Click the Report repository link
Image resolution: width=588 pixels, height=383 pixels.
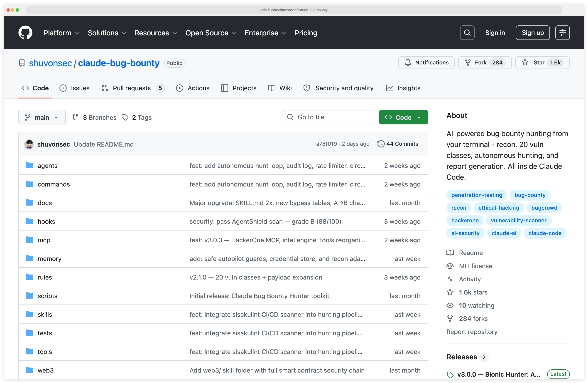472,331
